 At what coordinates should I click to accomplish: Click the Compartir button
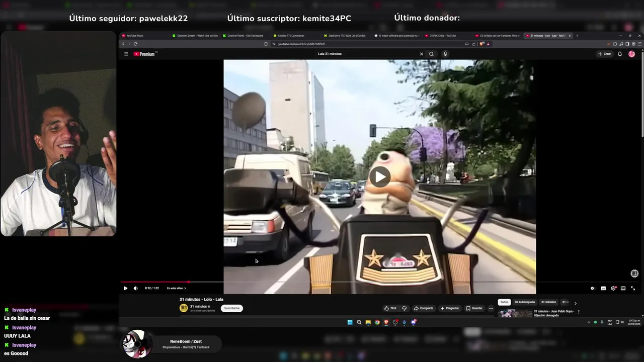424,308
